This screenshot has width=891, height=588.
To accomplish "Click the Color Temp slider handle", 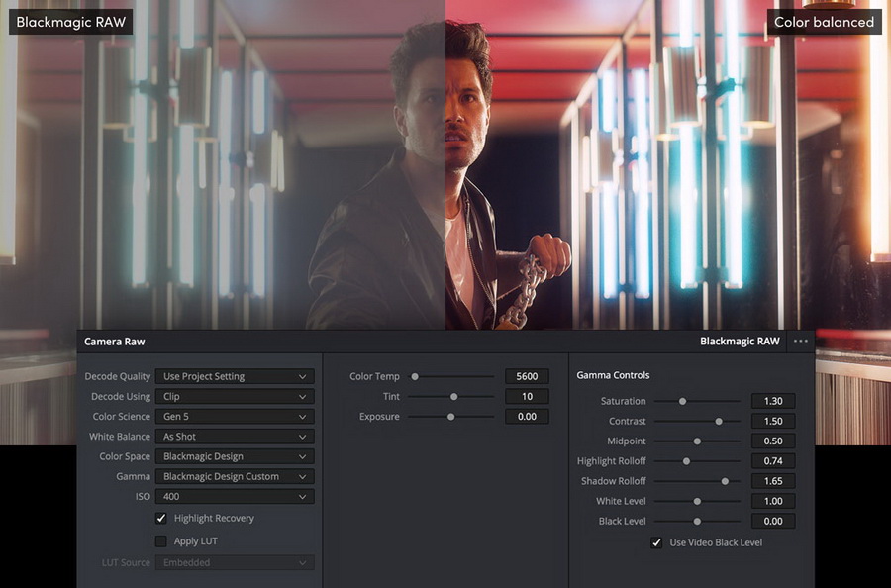I will click(415, 376).
